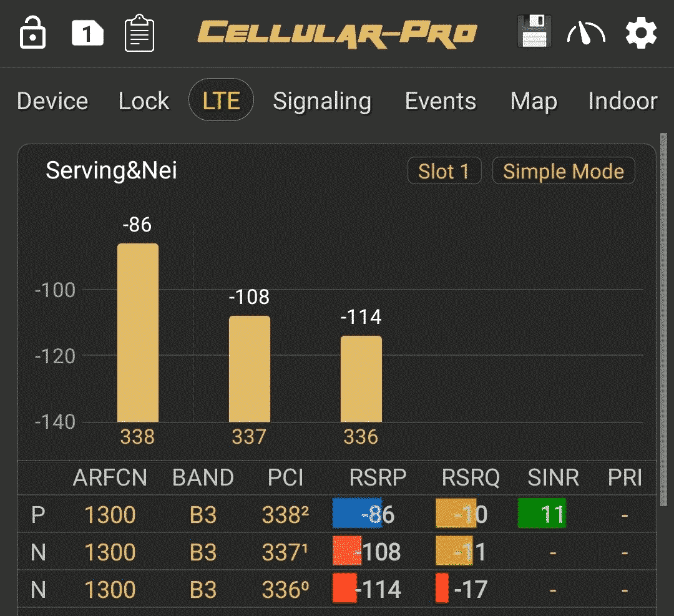Tap the BAND column header
Viewport: 674px width, 616px height.
(x=203, y=477)
